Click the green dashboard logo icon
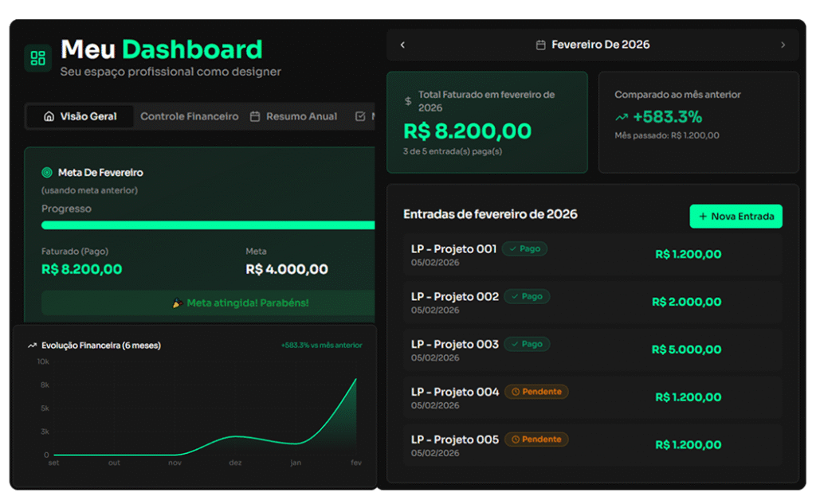 pyautogui.click(x=37, y=57)
